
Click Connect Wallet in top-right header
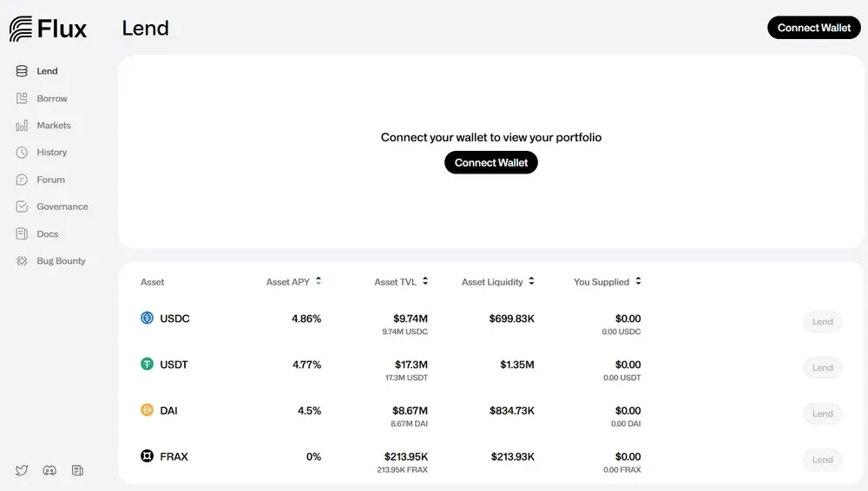click(x=814, y=28)
